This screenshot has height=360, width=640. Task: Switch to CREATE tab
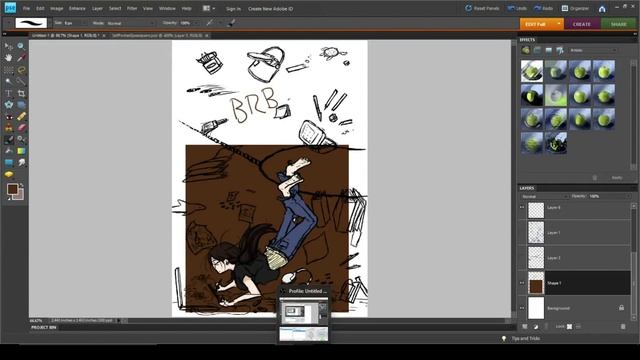click(x=582, y=24)
